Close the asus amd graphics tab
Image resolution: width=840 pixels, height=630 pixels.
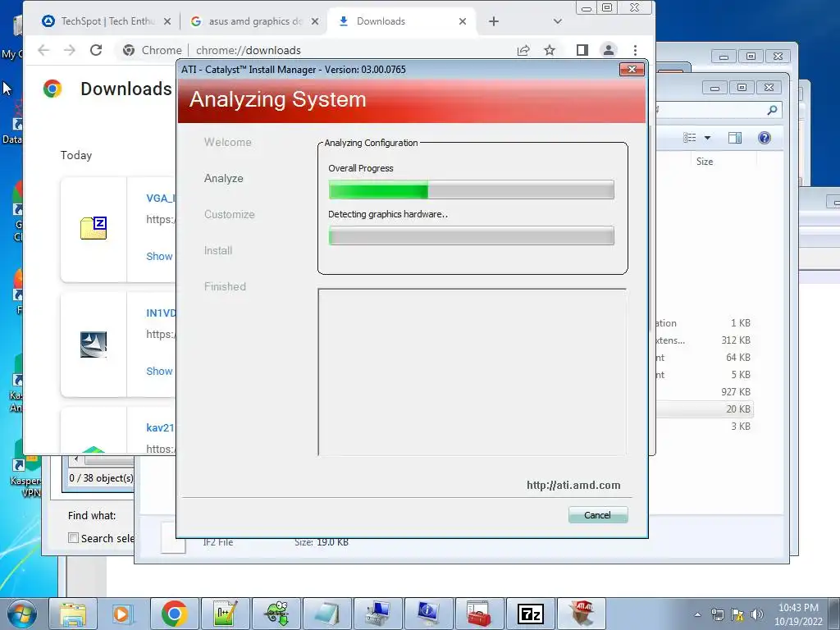[x=315, y=21]
